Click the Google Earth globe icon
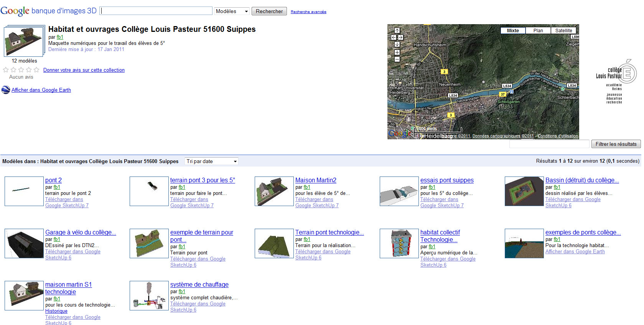The width and height of the screenshot is (644, 325). click(6, 90)
